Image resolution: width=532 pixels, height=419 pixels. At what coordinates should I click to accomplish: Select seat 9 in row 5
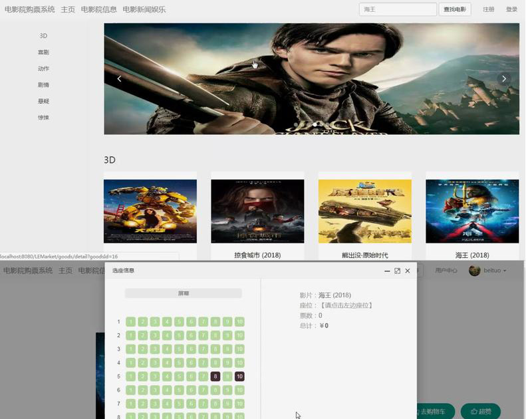point(227,376)
